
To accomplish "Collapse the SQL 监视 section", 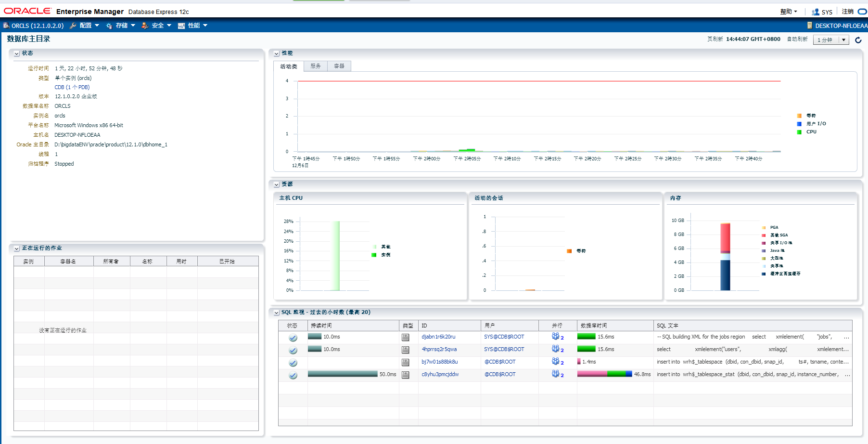I will tap(276, 312).
